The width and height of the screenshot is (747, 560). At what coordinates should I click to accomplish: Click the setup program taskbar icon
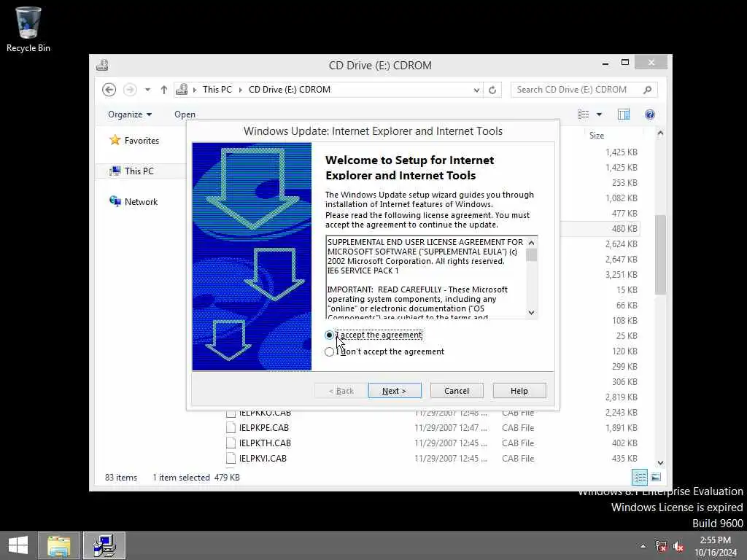tap(104, 545)
